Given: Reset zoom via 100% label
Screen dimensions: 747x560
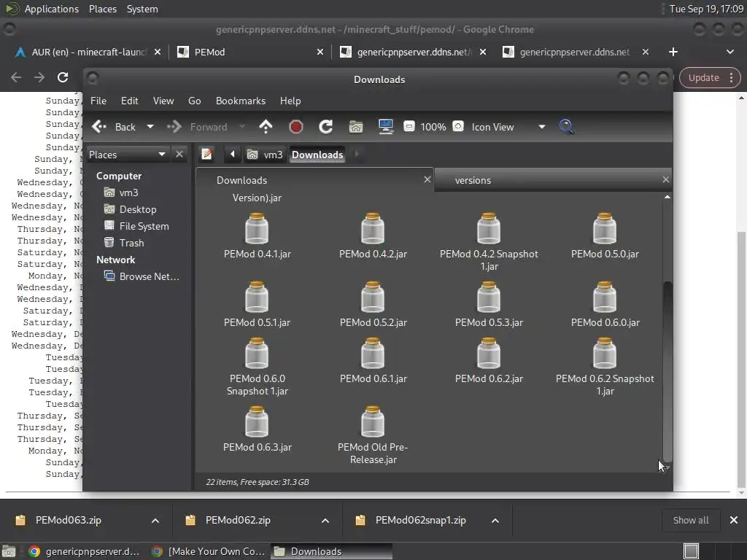Looking at the screenshot, I should 433,127.
